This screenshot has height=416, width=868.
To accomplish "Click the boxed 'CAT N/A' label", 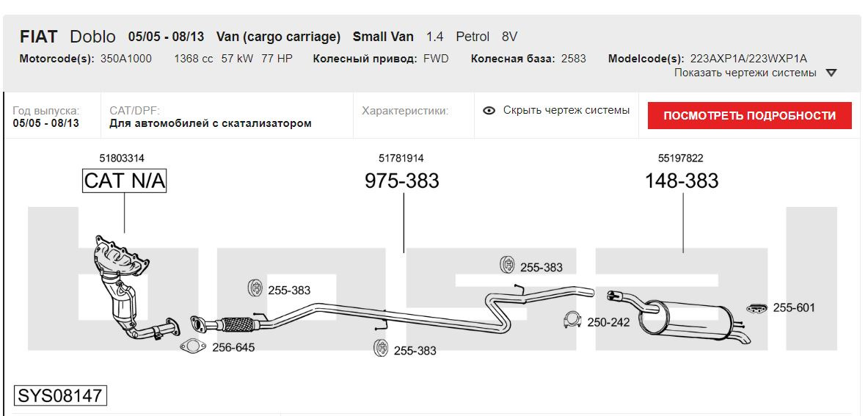I will coord(124,180).
